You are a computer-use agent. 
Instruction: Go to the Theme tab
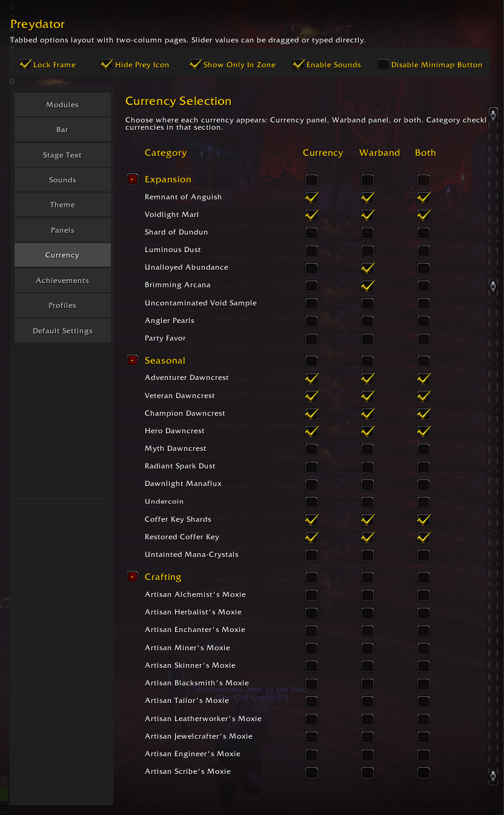tap(62, 205)
